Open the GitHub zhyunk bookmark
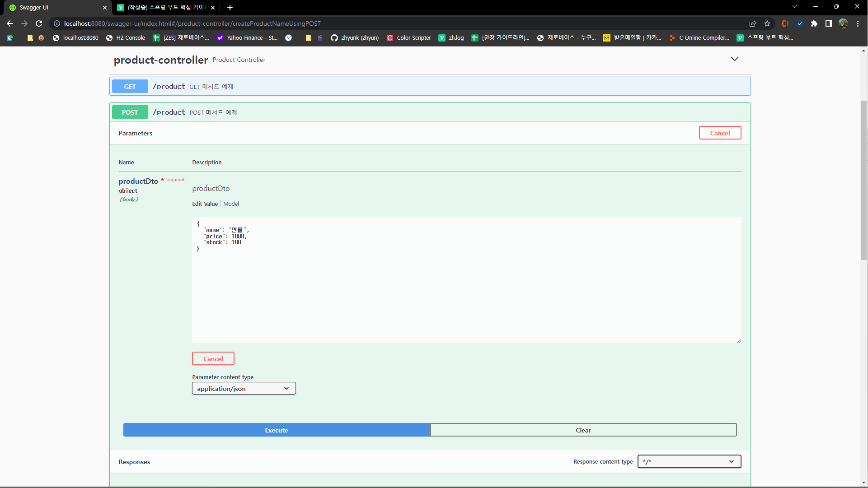Viewport: 868px width, 488px height. (x=355, y=38)
